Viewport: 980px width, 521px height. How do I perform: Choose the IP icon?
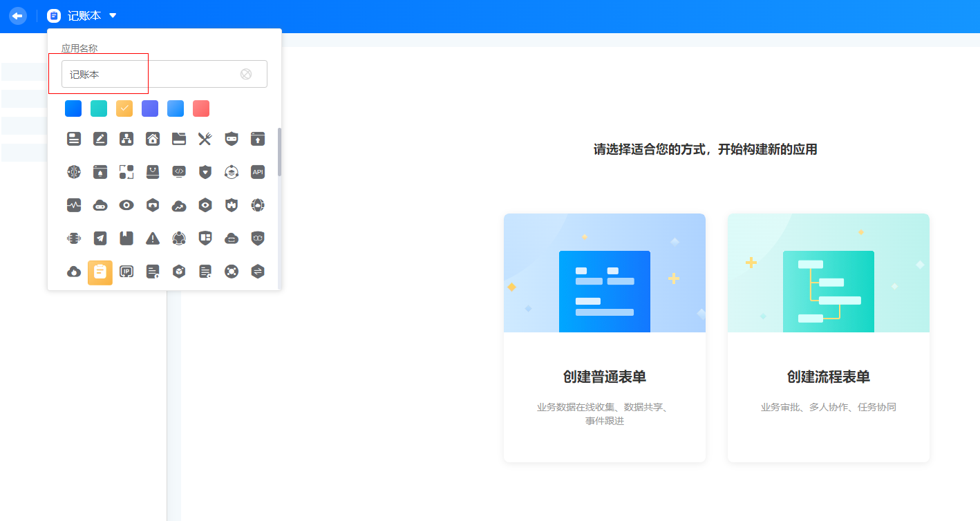(126, 272)
